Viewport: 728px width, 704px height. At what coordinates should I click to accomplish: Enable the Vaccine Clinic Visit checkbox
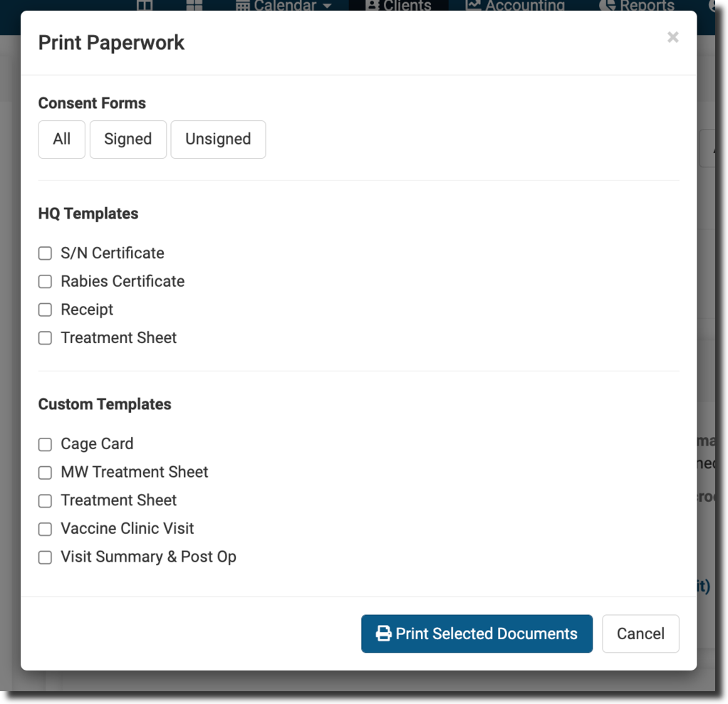click(45, 529)
